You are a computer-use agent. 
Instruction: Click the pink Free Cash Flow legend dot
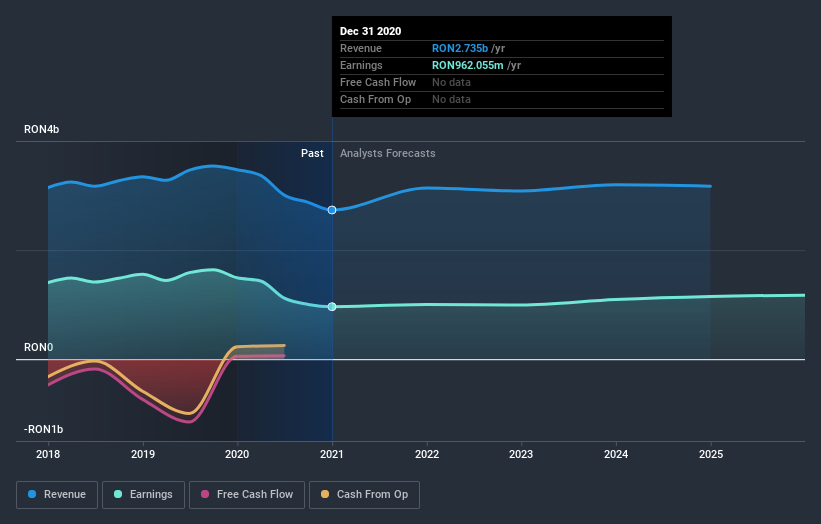pyautogui.click(x=205, y=494)
